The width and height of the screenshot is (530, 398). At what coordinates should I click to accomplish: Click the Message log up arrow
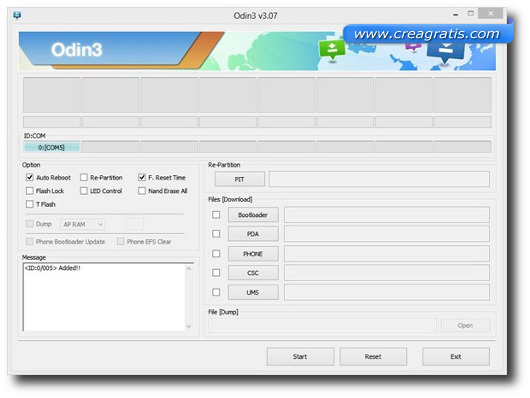[x=189, y=268]
